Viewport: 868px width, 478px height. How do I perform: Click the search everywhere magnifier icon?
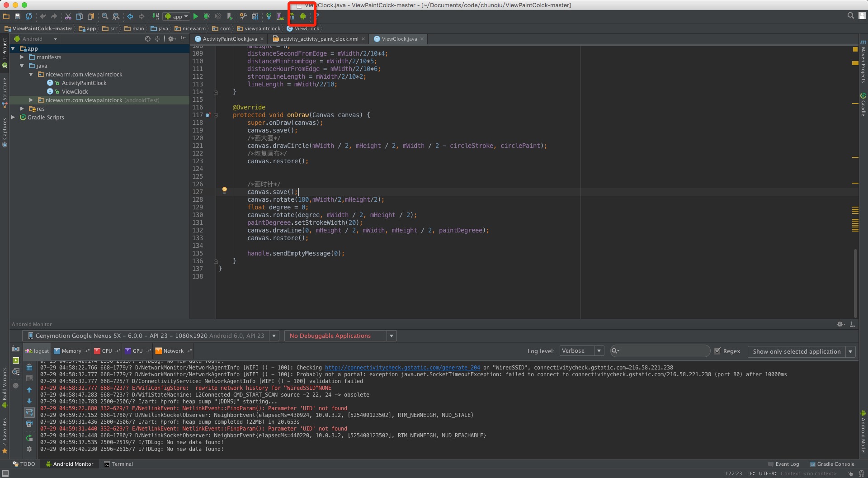[851, 16]
